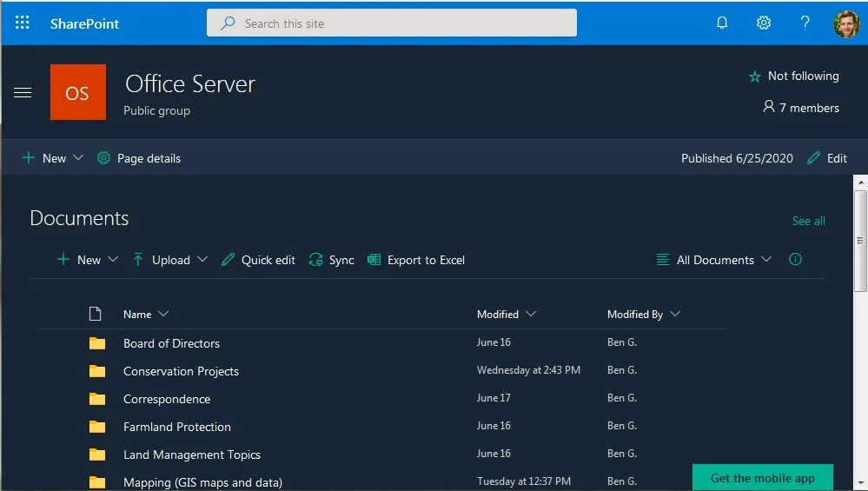The image size is (868, 491).
Task: Open the help question mark
Action: tap(805, 23)
